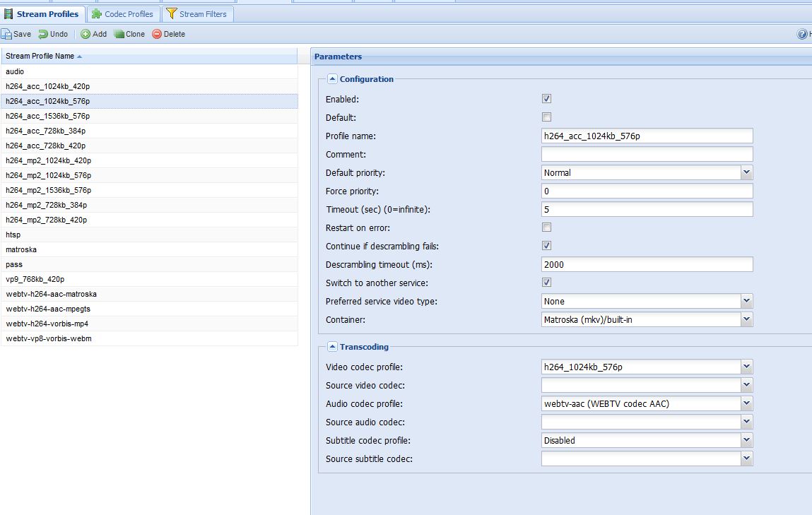Switch to the Stream Filters tab
Screen dimensions: 812x515
(x=198, y=14)
